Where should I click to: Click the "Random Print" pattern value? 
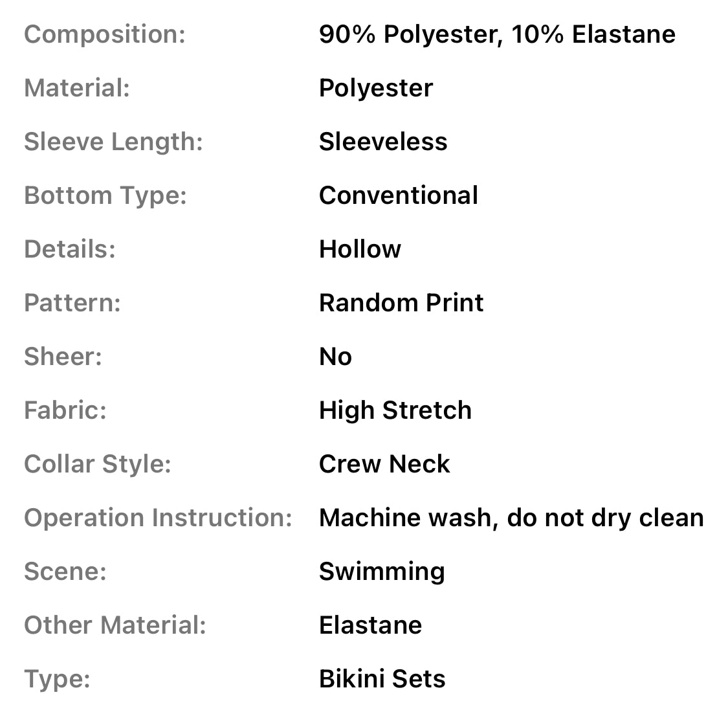click(x=401, y=303)
